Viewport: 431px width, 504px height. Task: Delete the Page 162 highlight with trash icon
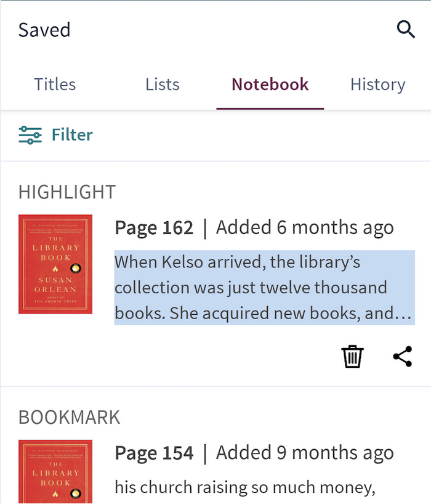pyautogui.click(x=352, y=357)
